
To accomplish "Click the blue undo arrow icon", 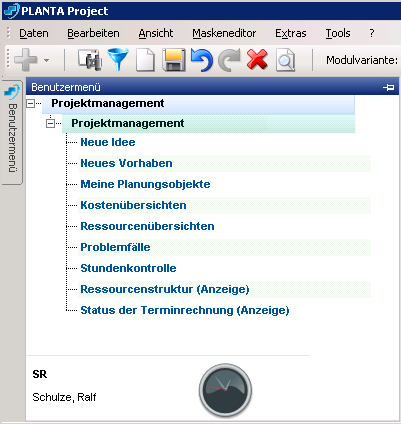I will (x=202, y=60).
